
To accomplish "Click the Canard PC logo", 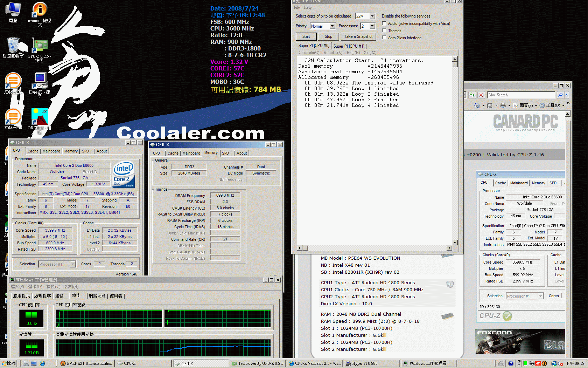I will pos(526,123).
